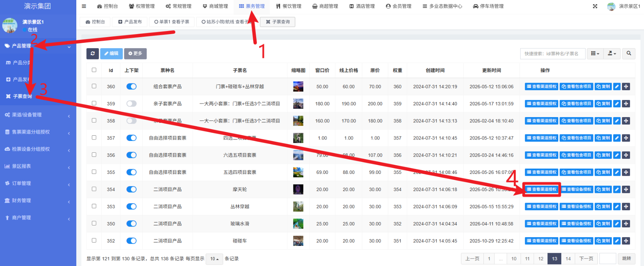Open the 权限管理 top menu
Image resolution: width=644 pixels, height=266 pixels.
click(142, 6)
